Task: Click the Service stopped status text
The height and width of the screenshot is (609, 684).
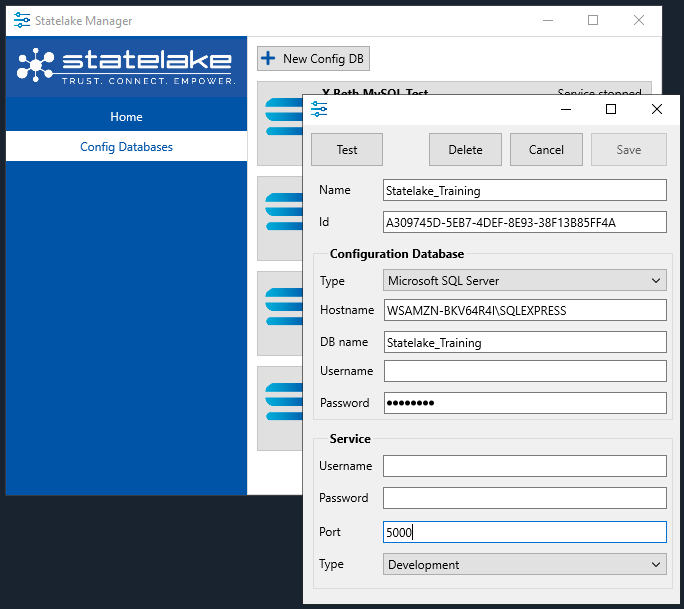Action: pyautogui.click(x=599, y=92)
